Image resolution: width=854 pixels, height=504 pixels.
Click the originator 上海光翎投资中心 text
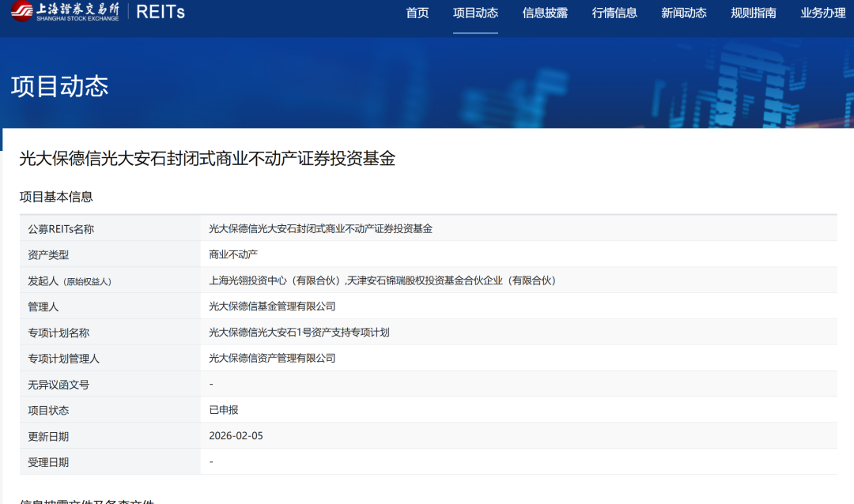[x=274, y=280]
